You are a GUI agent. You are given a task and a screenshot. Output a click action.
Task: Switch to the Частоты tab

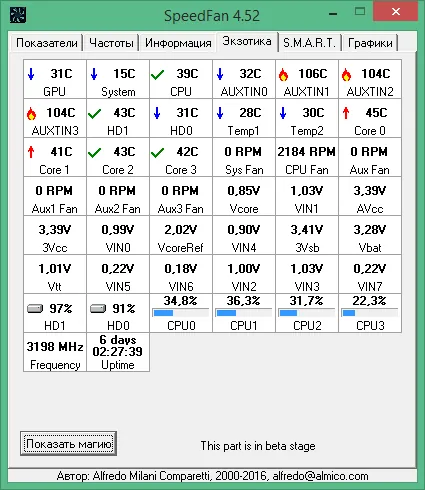point(111,43)
